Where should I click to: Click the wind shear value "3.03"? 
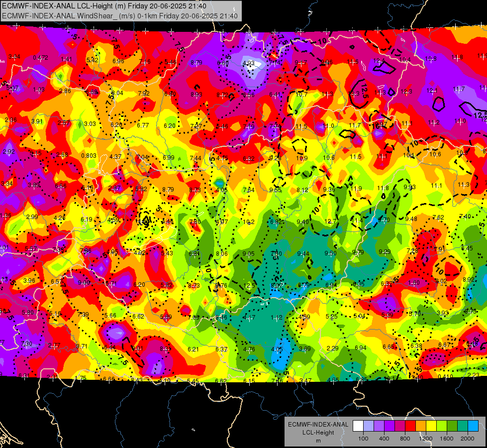[90, 123]
